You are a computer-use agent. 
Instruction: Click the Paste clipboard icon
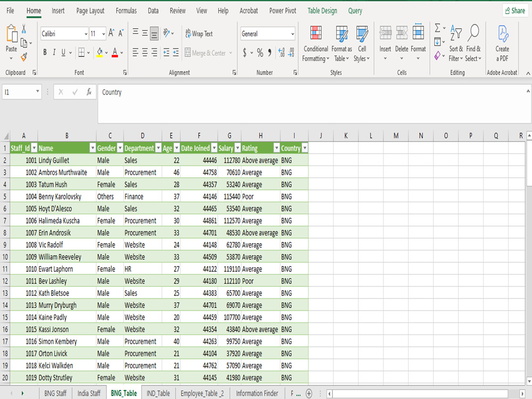pos(12,34)
